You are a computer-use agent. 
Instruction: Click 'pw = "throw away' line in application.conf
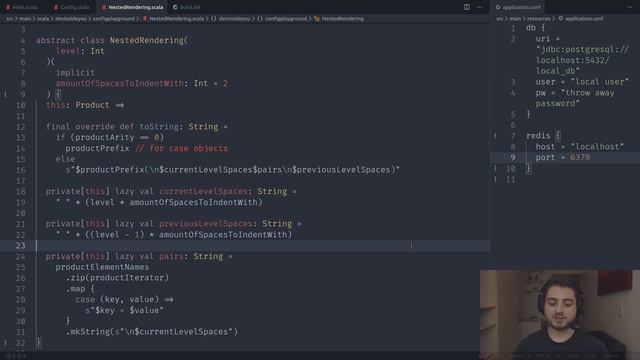point(575,93)
